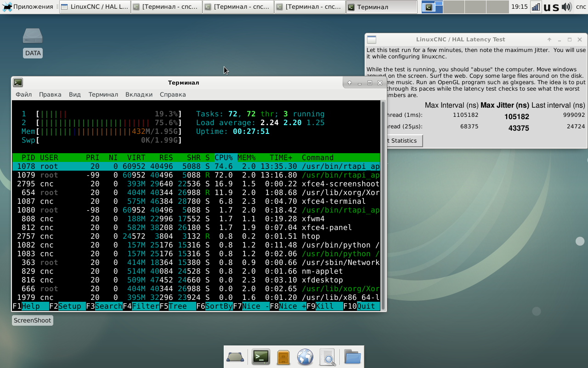Sort htop by the PID column header

click(x=28, y=157)
